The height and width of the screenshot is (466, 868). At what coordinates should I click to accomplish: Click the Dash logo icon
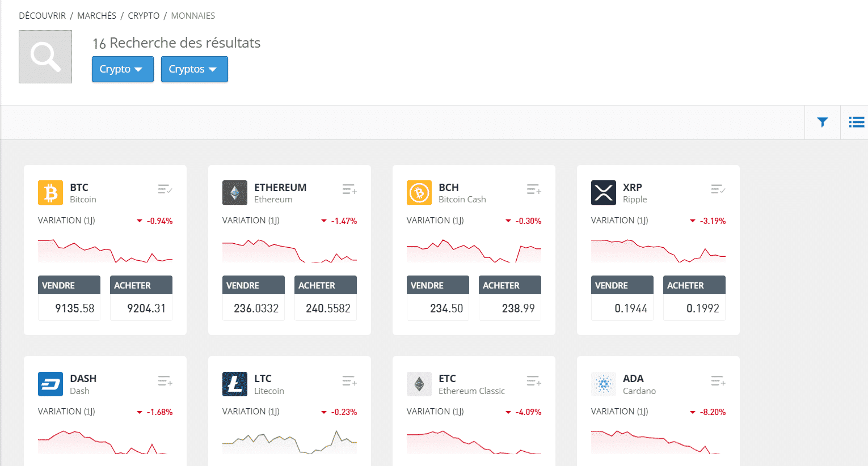(x=50, y=384)
